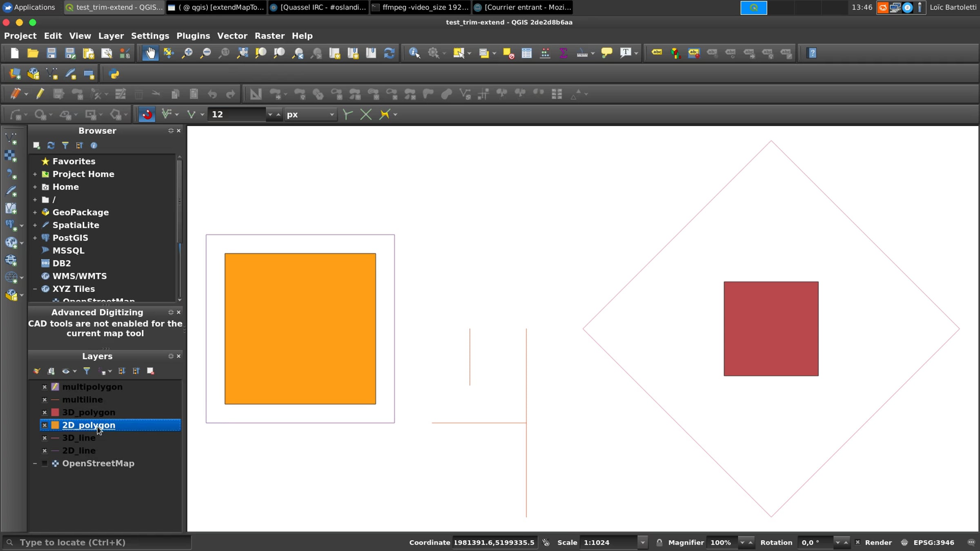Enable snapping with the magnet icon
This screenshot has width=980, height=551.
[147, 115]
